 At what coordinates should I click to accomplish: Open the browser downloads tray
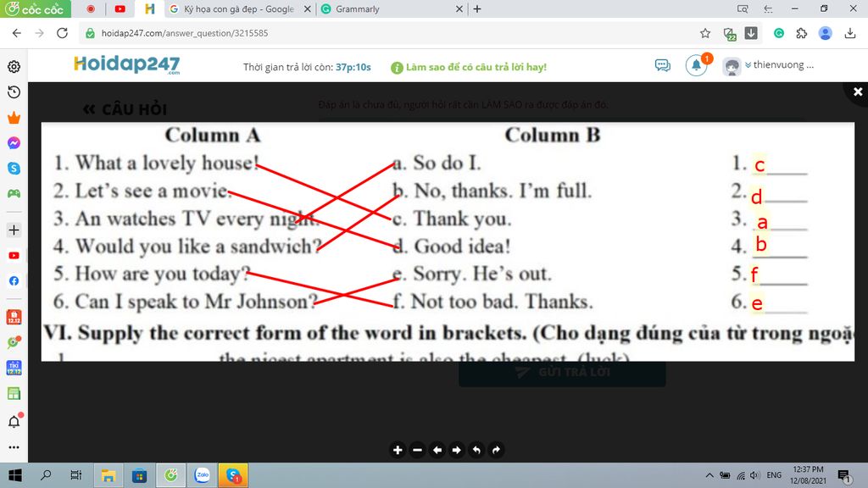click(850, 33)
